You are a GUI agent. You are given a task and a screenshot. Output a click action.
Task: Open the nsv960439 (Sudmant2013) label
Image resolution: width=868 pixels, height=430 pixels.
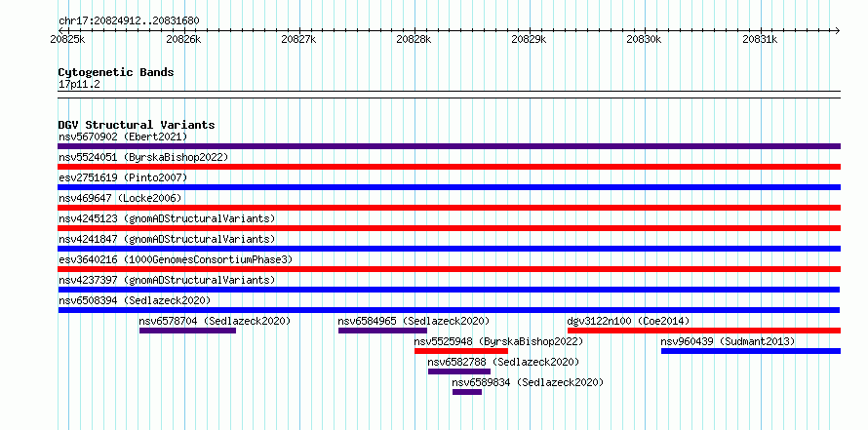pyautogui.click(x=728, y=341)
